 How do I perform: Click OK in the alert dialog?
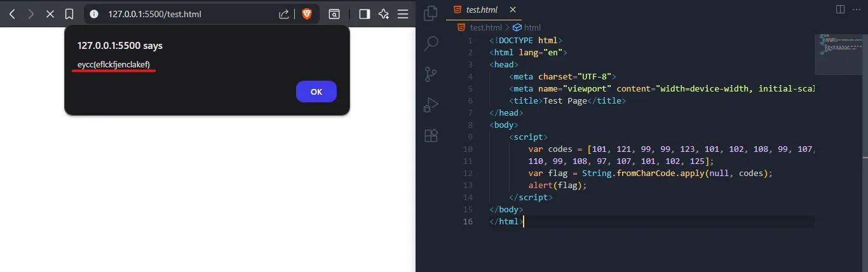tap(316, 92)
